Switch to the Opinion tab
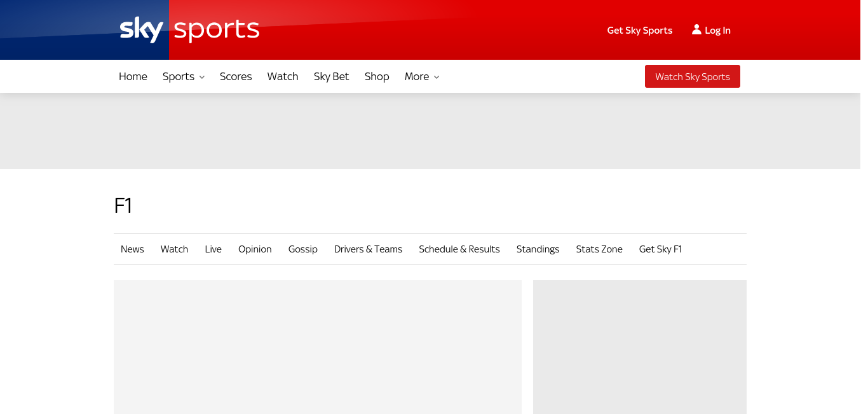 point(255,249)
